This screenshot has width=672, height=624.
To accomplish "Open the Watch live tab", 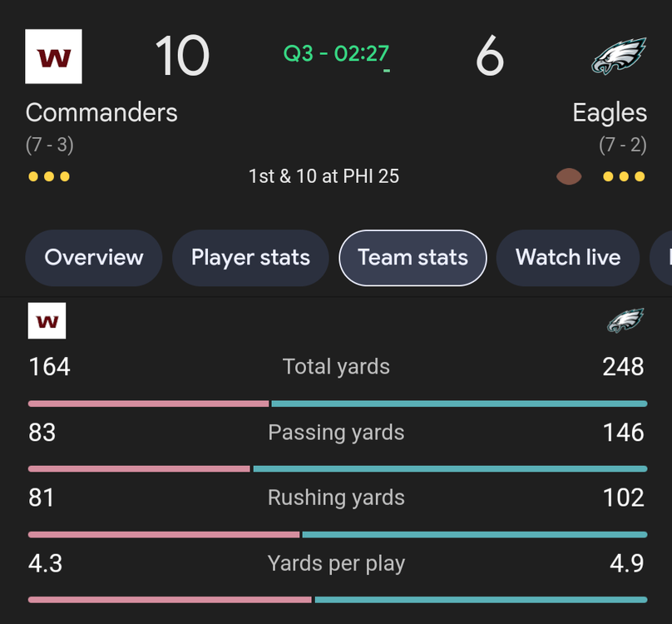I will 568,258.
